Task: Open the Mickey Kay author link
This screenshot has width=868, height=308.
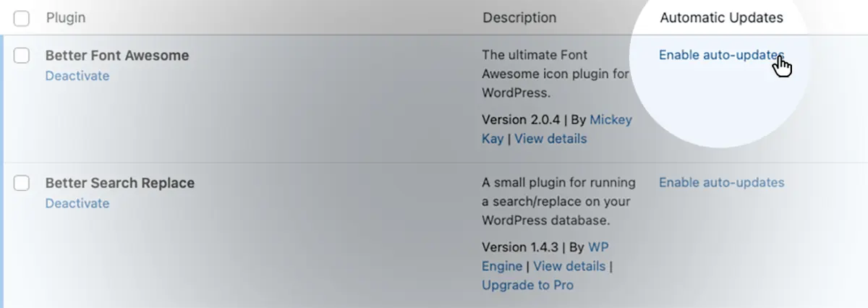Action: tap(557, 129)
